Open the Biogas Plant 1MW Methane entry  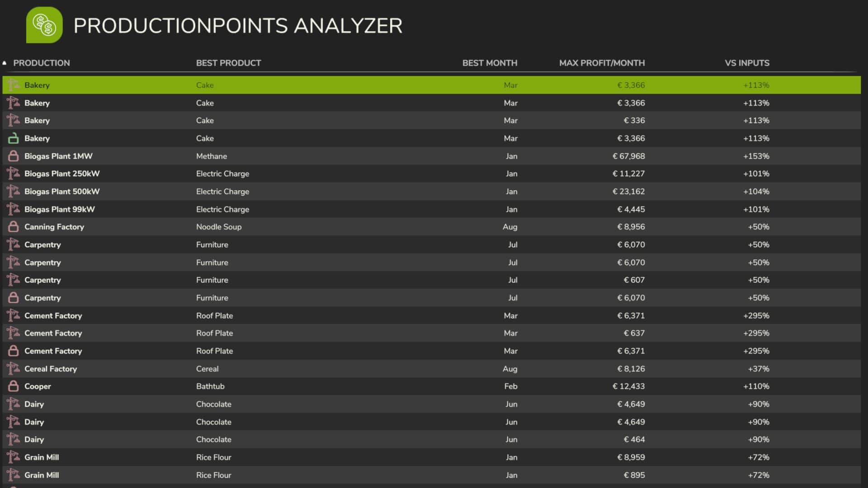316,156
